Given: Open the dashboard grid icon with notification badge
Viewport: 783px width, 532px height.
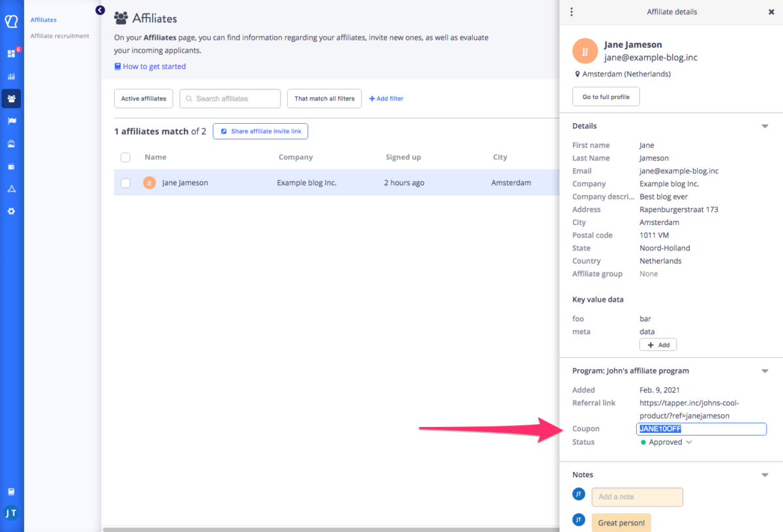Looking at the screenshot, I should (x=11, y=53).
